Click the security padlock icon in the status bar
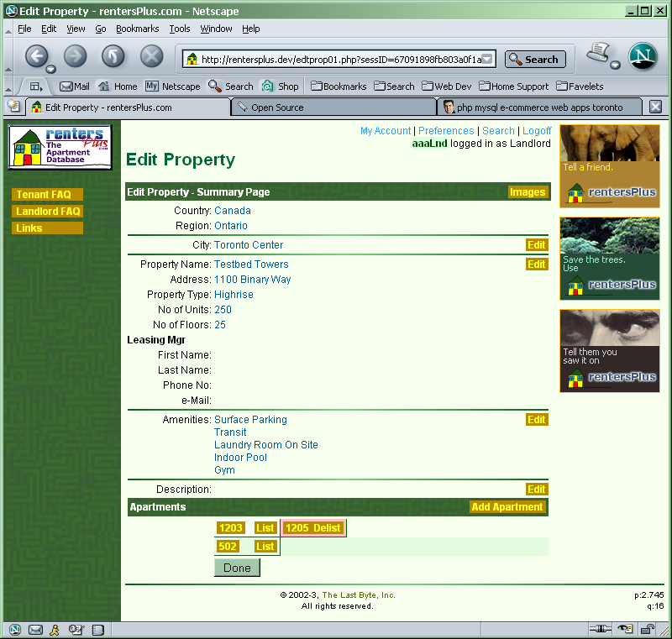Screen dimensions: 672x639 click(x=648, y=629)
